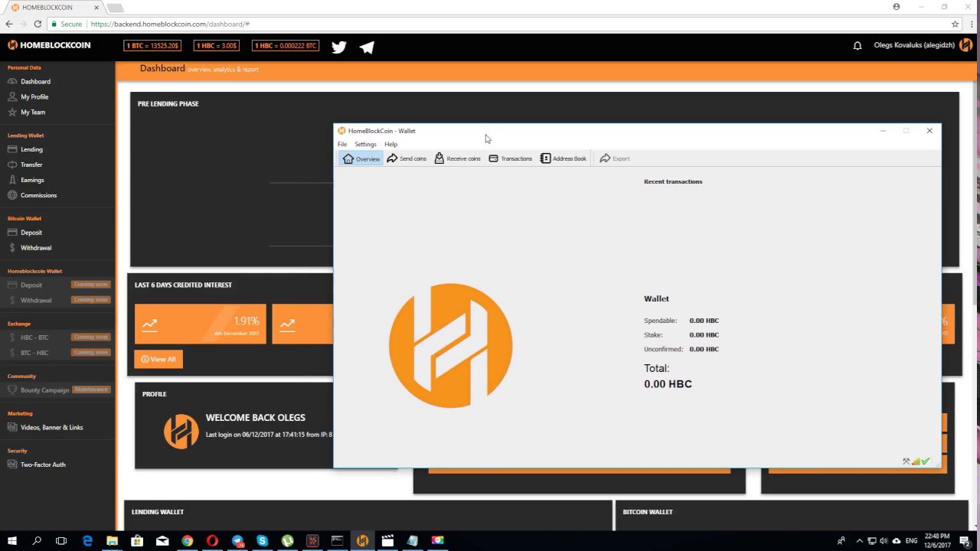Image resolution: width=980 pixels, height=551 pixels.
Task: Open the wallet Transactions view
Action: [510, 158]
